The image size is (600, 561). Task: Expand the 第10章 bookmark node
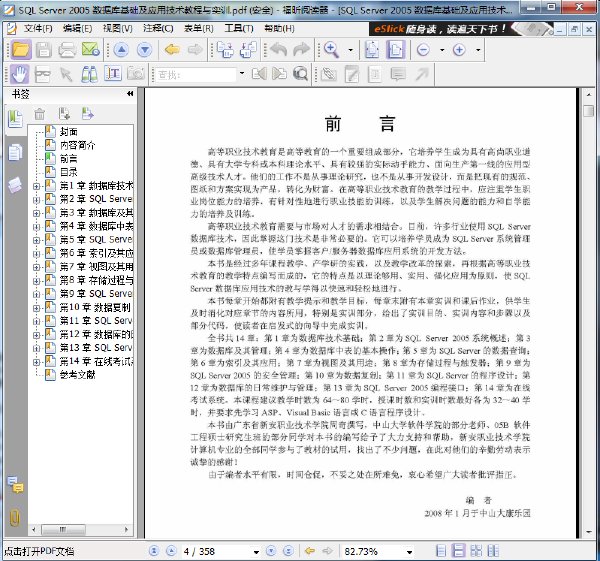coord(36,308)
